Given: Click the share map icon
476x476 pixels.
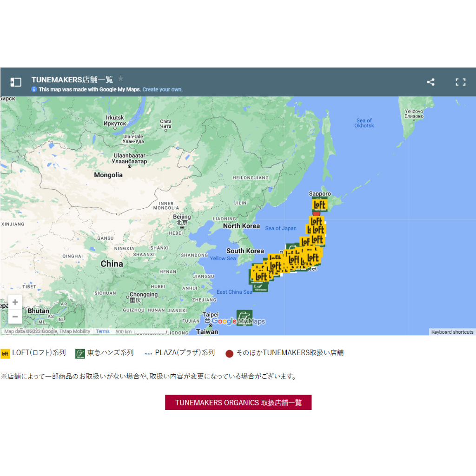Looking at the screenshot, I should 430,82.
